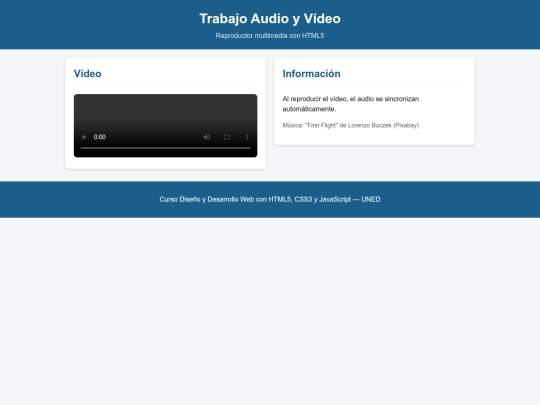Click the "Vídeo" section heading
The width and height of the screenshot is (540, 405).
pos(87,74)
